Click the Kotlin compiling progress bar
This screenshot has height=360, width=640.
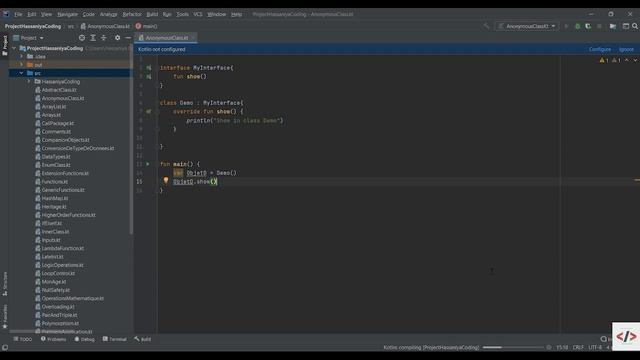coord(513,347)
